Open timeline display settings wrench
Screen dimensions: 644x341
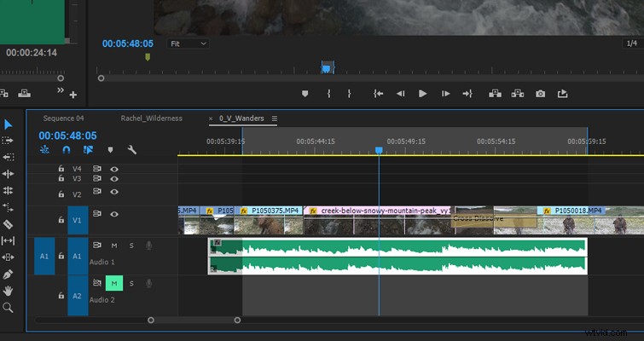point(132,150)
